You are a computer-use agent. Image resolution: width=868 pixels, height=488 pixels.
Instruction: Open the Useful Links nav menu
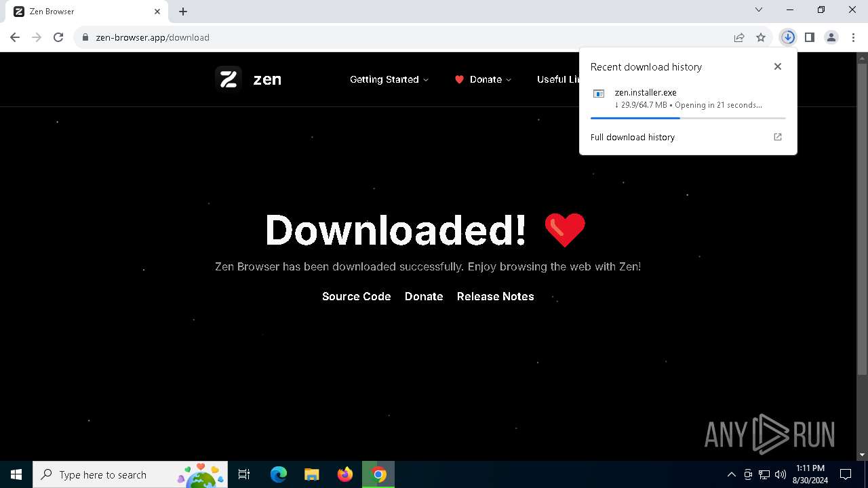[557, 79]
